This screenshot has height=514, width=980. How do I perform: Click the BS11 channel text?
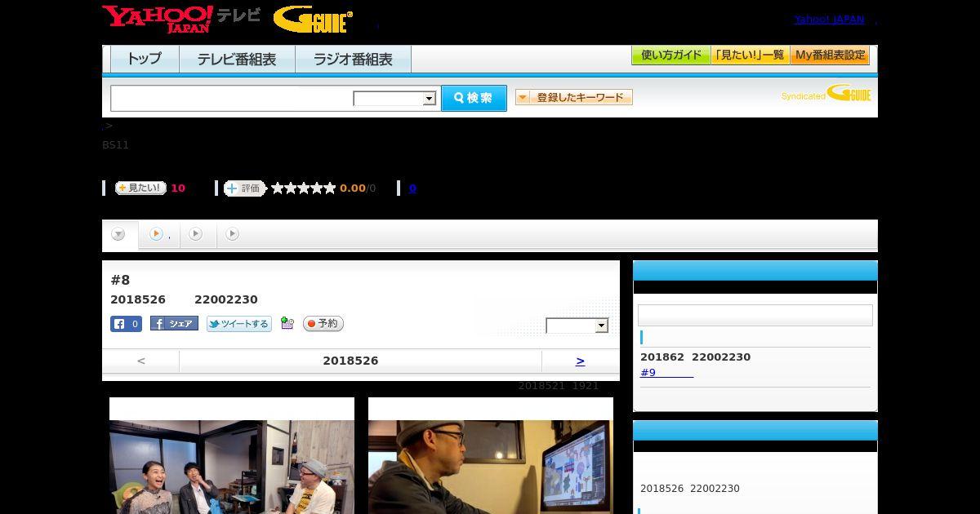(115, 145)
